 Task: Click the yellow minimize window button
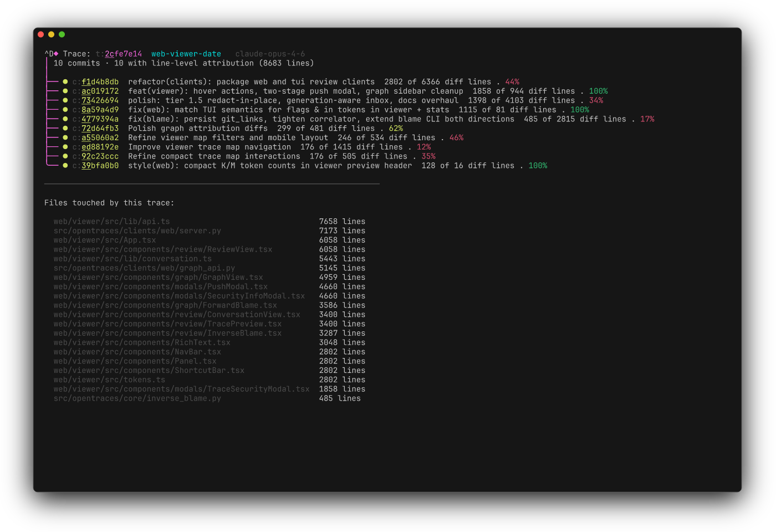(x=51, y=34)
